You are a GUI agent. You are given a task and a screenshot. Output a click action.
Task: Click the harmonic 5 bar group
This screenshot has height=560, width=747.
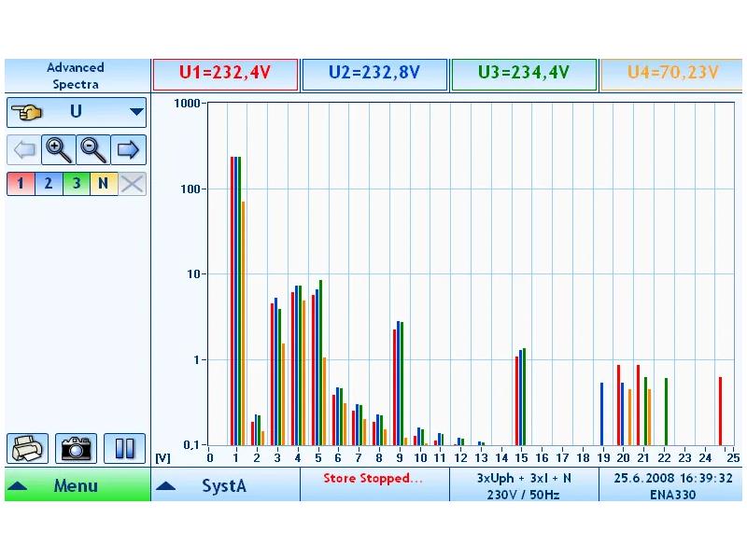pos(318,363)
